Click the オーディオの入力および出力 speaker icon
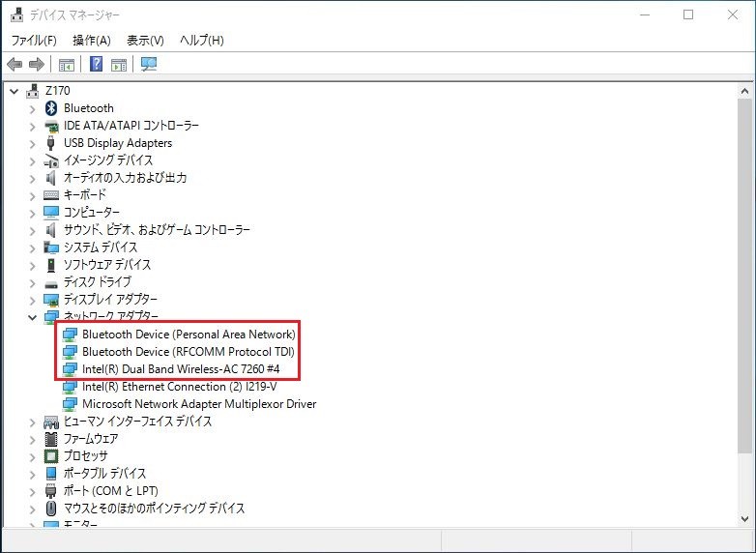The image size is (756, 553). click(x=50, y=178)
